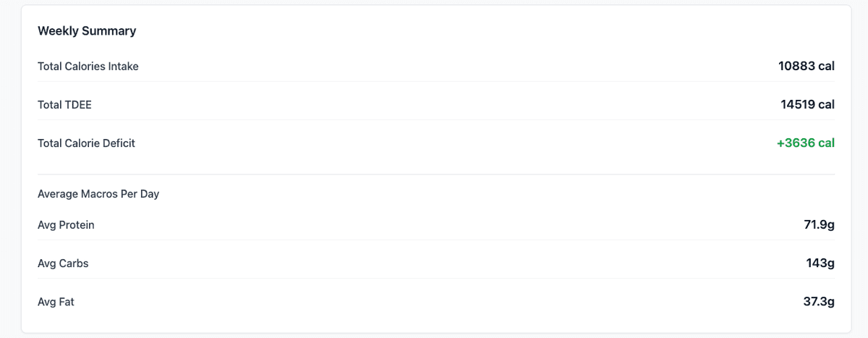Click the 37.3g fat value
The width and height of the screenshot is (868, 338).
click(819, 301)
